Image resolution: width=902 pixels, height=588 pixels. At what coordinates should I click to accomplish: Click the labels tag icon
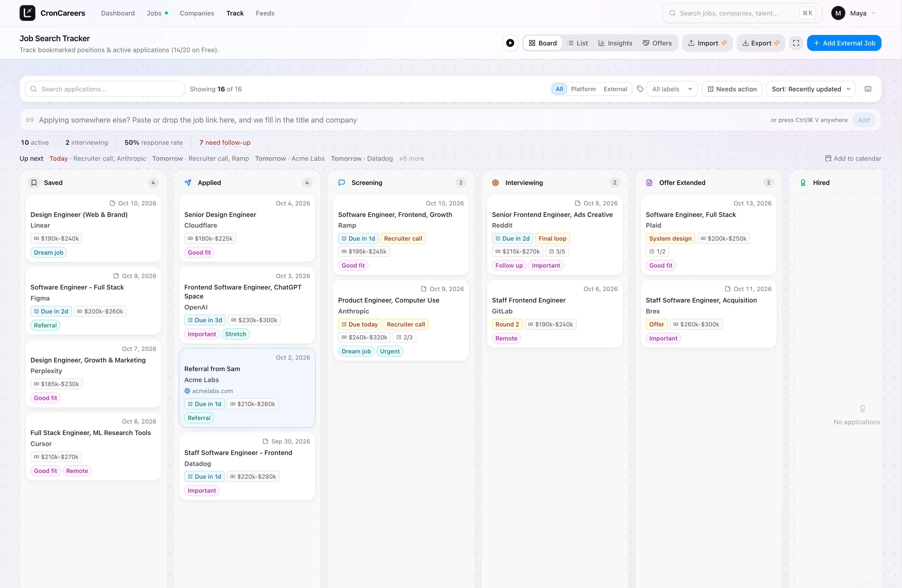[x=640, y=89]
